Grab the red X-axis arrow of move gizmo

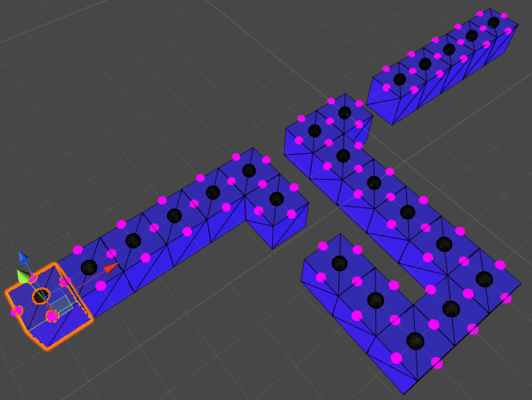pos(111,268)
